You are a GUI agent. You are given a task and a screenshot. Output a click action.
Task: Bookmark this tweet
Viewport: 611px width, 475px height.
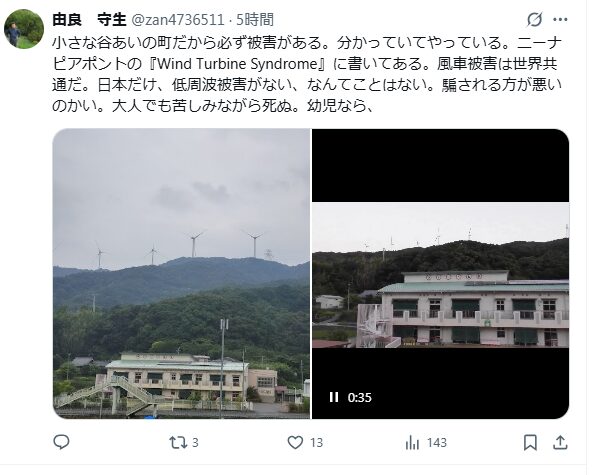[530, 443]
